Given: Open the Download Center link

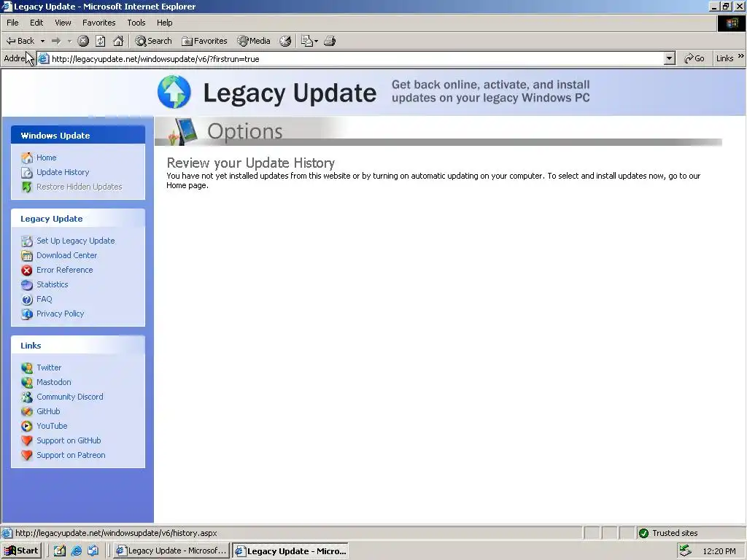Looking at the screenshot, I should click(x=66, y=255).
